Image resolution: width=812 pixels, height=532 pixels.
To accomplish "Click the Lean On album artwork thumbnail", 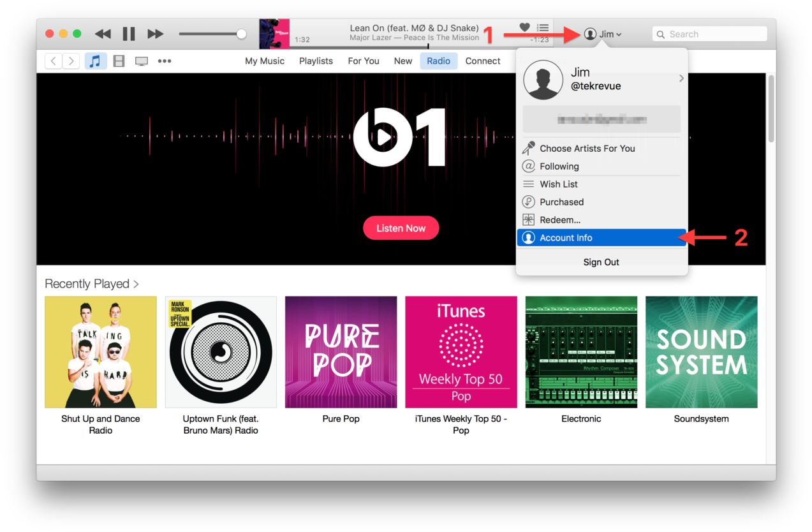I will tap(274, 34).
